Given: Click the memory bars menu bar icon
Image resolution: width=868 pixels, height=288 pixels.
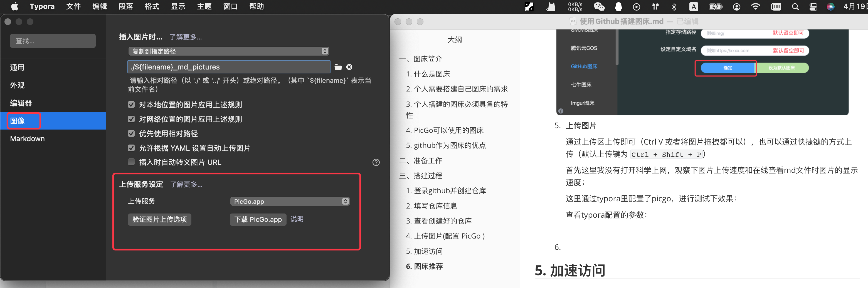Looking at the screenshot, I should pyautogui.click(x=776, y=7).
